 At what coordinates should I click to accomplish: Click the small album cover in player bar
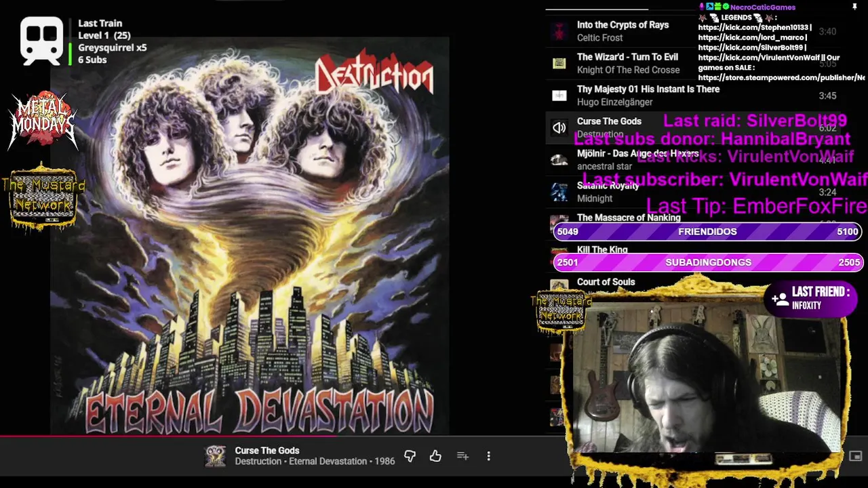pyautogui.click(x=216, y=456)
